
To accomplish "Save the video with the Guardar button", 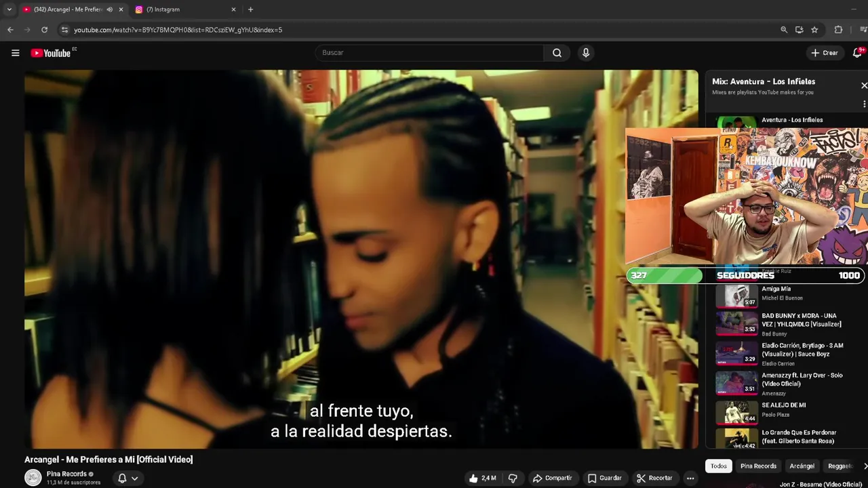I will click(605, 478).
